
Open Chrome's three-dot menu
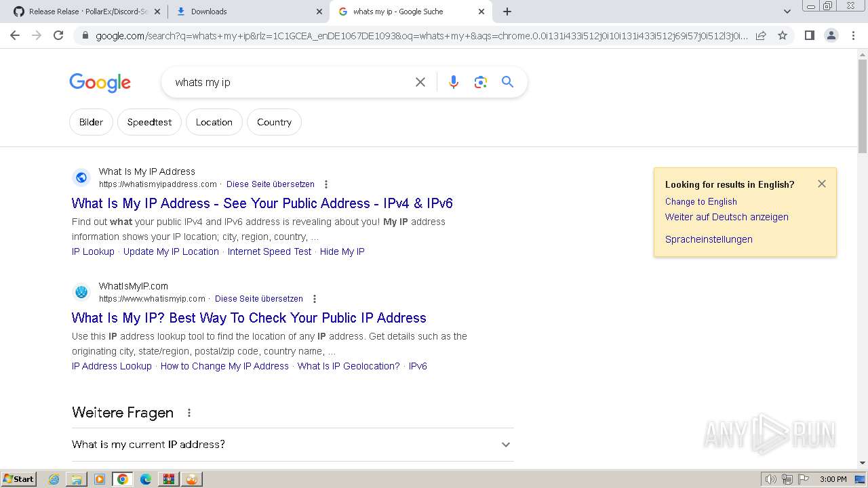(x=853, y=35)
